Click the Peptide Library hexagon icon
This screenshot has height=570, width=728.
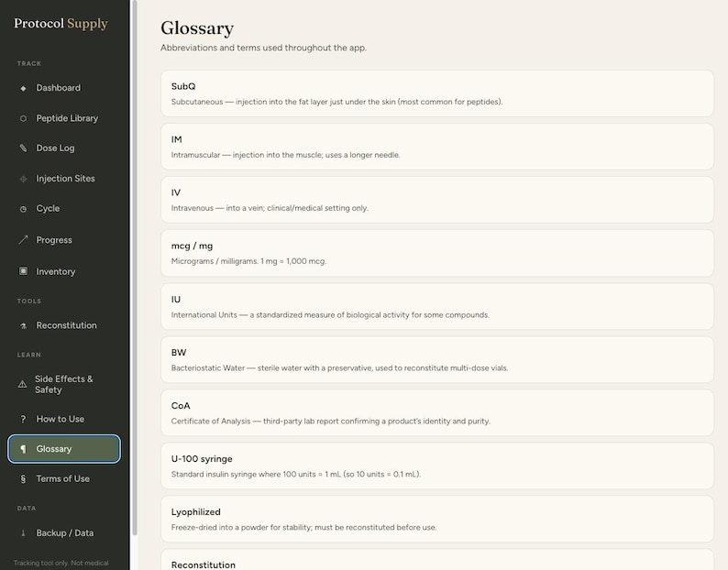pos(23,118)
